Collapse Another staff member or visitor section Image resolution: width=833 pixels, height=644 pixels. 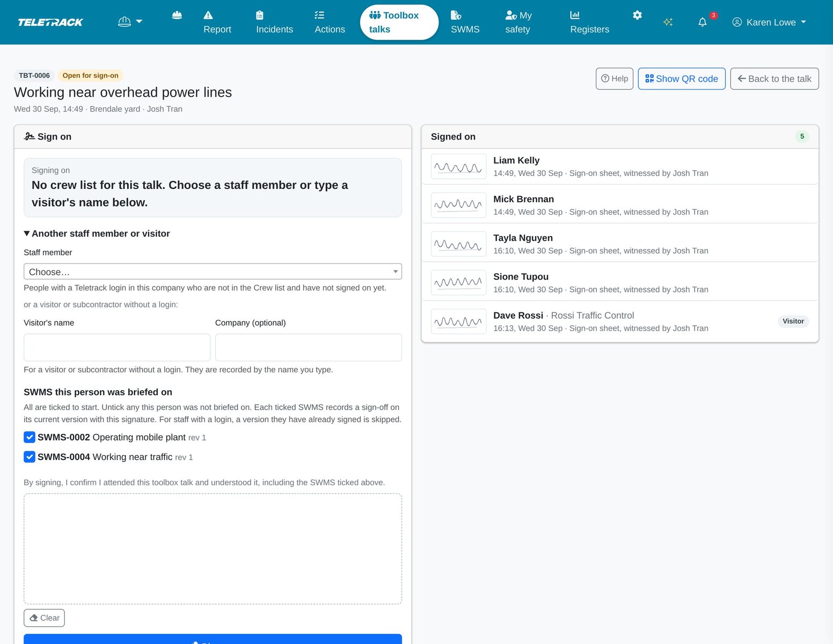pos(97,233)
